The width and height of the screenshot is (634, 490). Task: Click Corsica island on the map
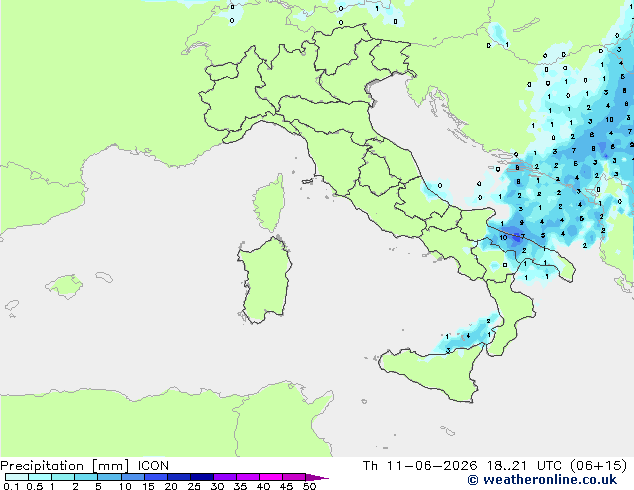coord(270,203)
